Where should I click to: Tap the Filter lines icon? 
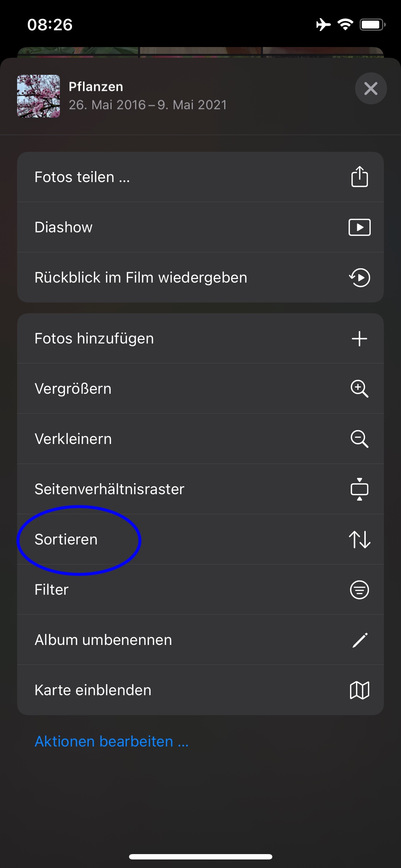point(359,590)
